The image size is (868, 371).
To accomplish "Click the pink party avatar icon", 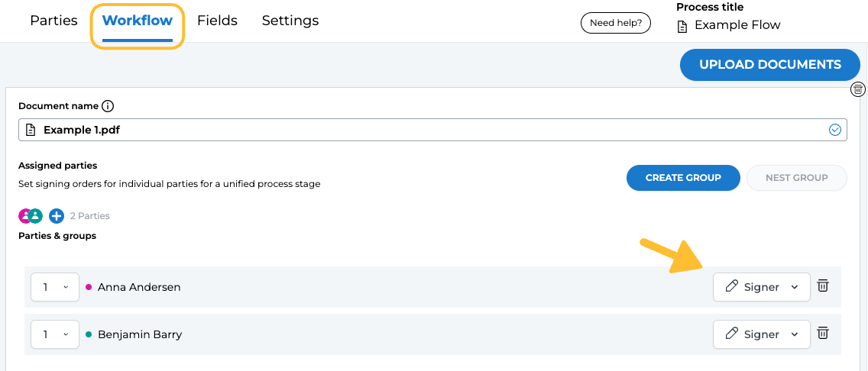I will pyautogui.click(x=24, y=216).
